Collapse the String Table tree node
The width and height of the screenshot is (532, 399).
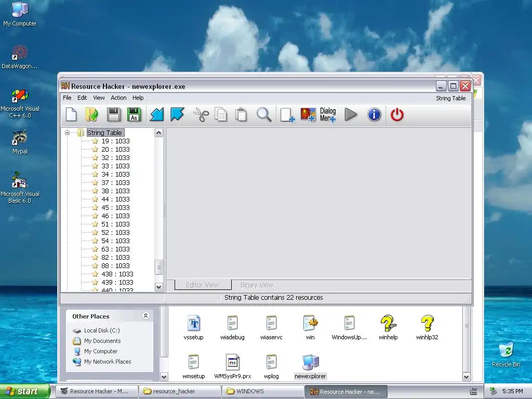click(67, 132)
